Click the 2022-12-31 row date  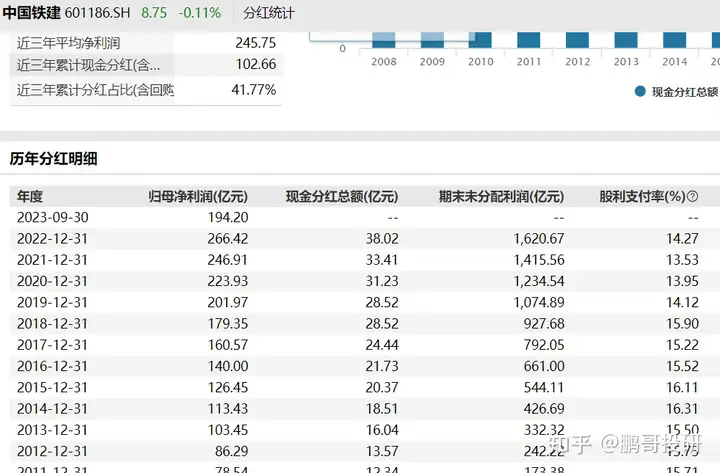[52, 239]
